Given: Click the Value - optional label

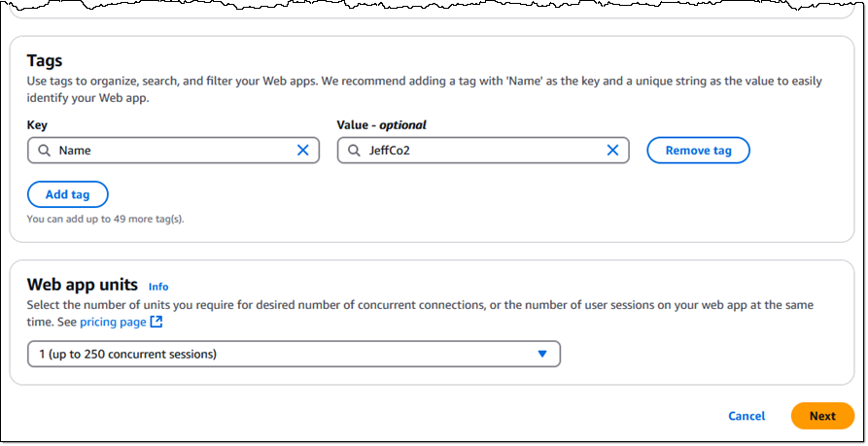Looking at the screenshot, I should tap(381, 125).
